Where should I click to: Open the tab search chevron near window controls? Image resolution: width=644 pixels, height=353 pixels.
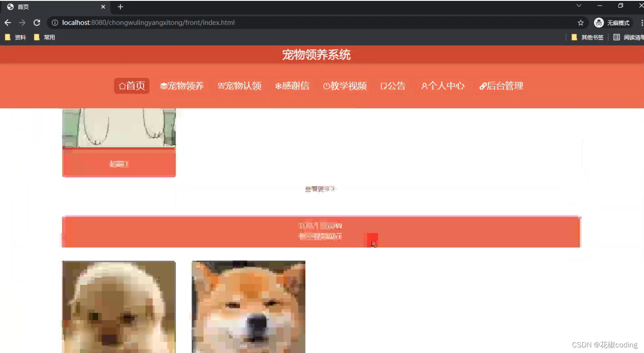(578, 6)
